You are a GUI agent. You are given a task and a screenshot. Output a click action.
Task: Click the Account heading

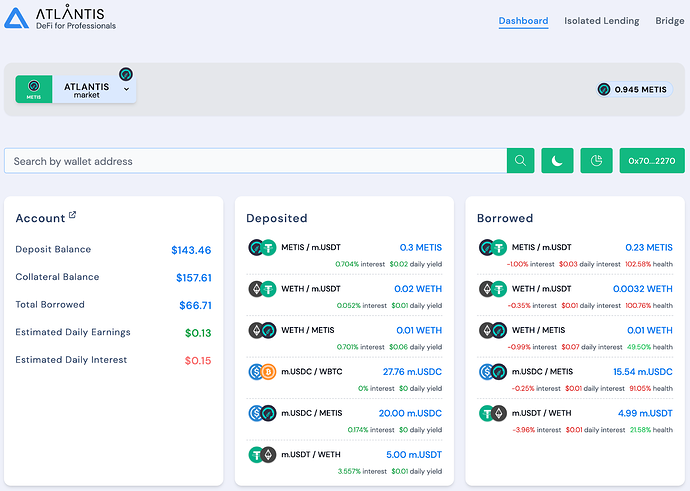coord(40,218)
